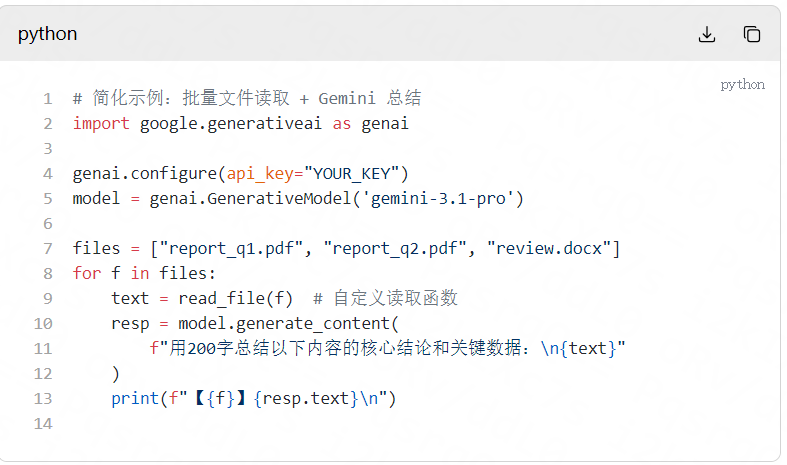787x465 pixels.
Task: Click line number 14 in the gutter
Action: pos(42,423)
